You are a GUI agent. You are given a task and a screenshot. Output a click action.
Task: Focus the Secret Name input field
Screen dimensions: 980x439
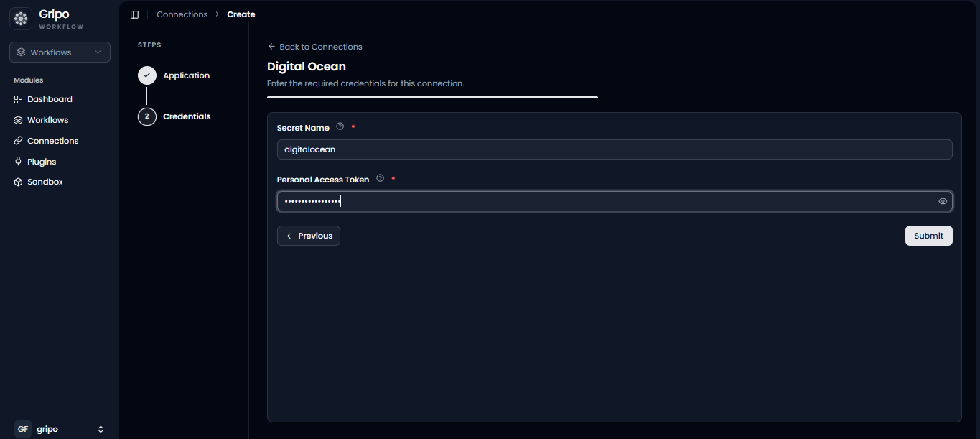click(615, 149)
